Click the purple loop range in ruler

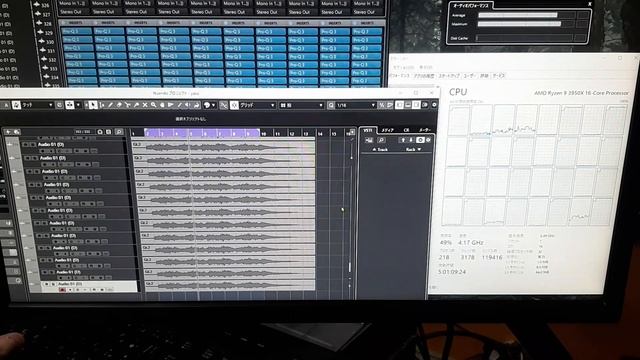[x=202, y=133]
